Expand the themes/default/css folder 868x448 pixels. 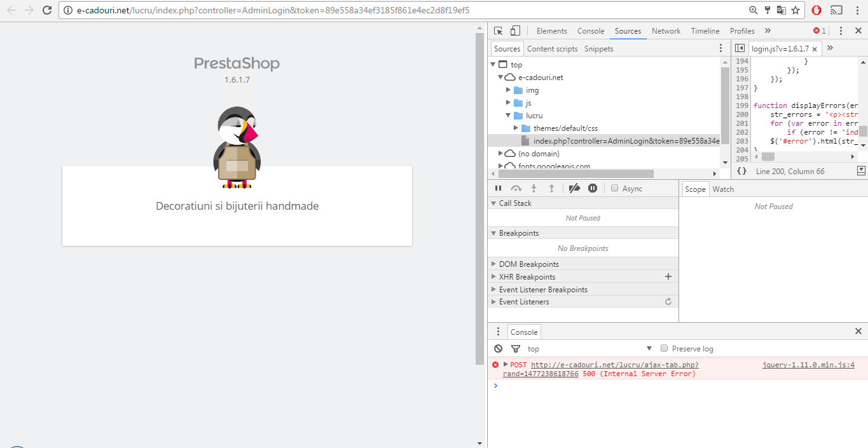[x=516, y=128]
